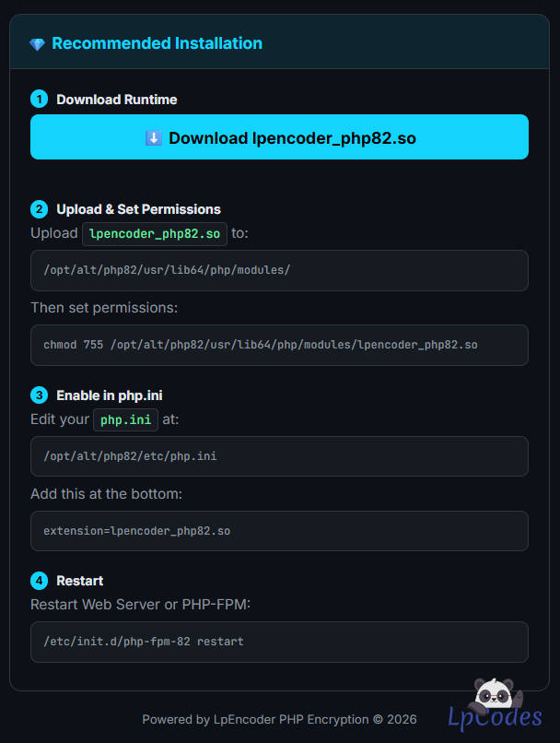
Task: Click the Enable in php.ini heading
Action: coord(110,395)
